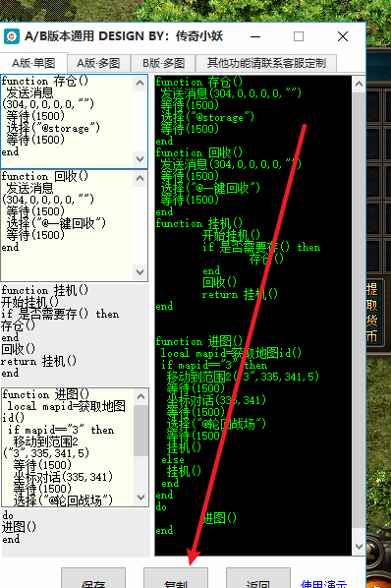Click up arrow of 存仓 function box scrollbar
The image size is (391, 588).
(x=140, y=84)
